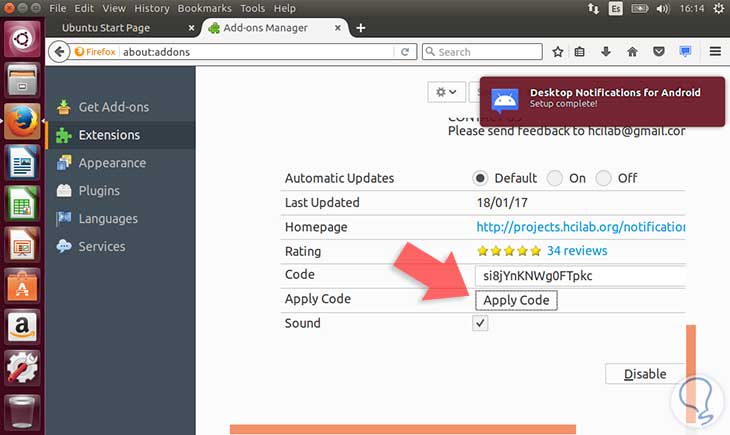Go to the Home page icon
Image resolution: width=730 pixels, height=435 pixels.
click(632, 52)
